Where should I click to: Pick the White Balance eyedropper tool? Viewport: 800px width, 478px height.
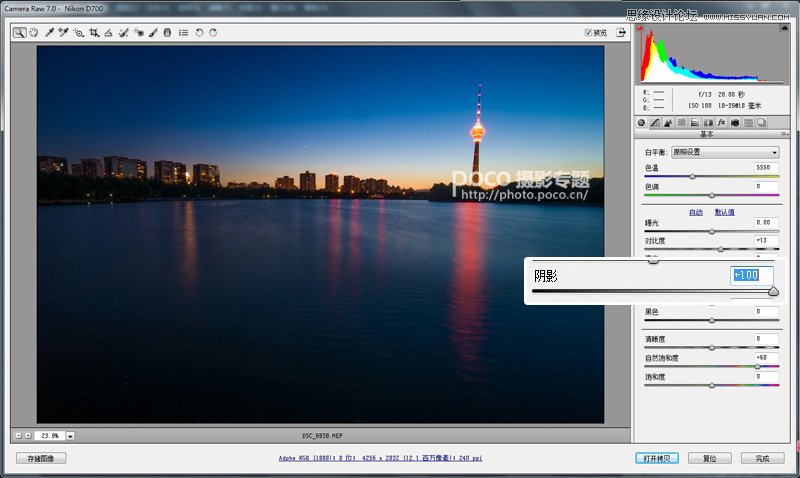[x=48, y=32]
